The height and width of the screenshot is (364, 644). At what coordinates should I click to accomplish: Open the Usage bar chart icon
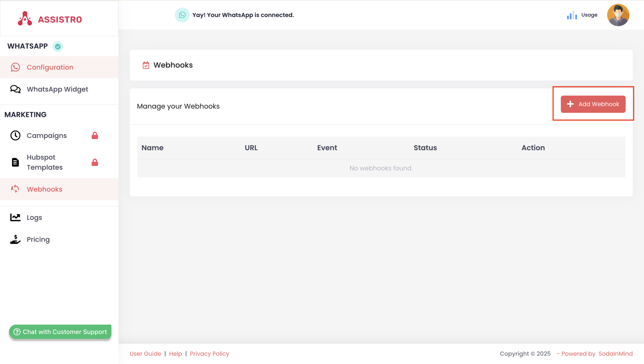click(572, 15)
